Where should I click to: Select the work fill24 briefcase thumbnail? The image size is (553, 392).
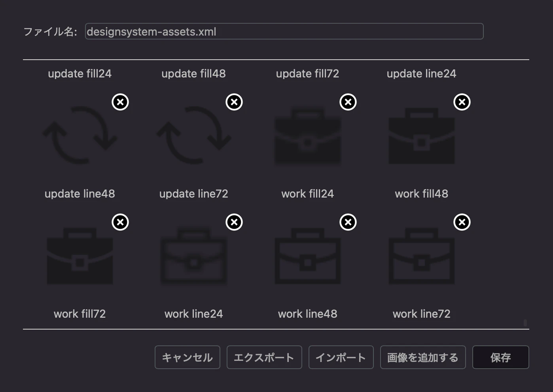click(308, 135)
